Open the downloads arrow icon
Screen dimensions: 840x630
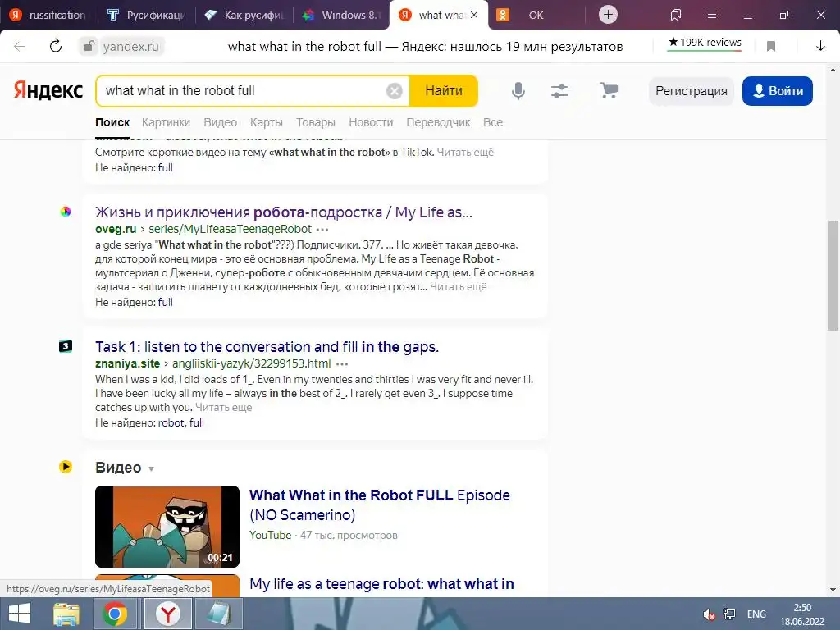[x=820, y=47]
